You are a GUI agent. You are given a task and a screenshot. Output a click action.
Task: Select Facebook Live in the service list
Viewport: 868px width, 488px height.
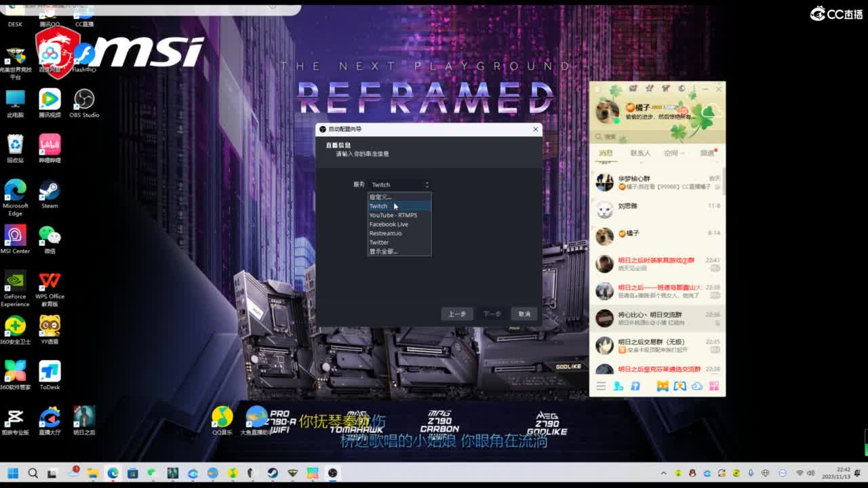coord(399,224)
